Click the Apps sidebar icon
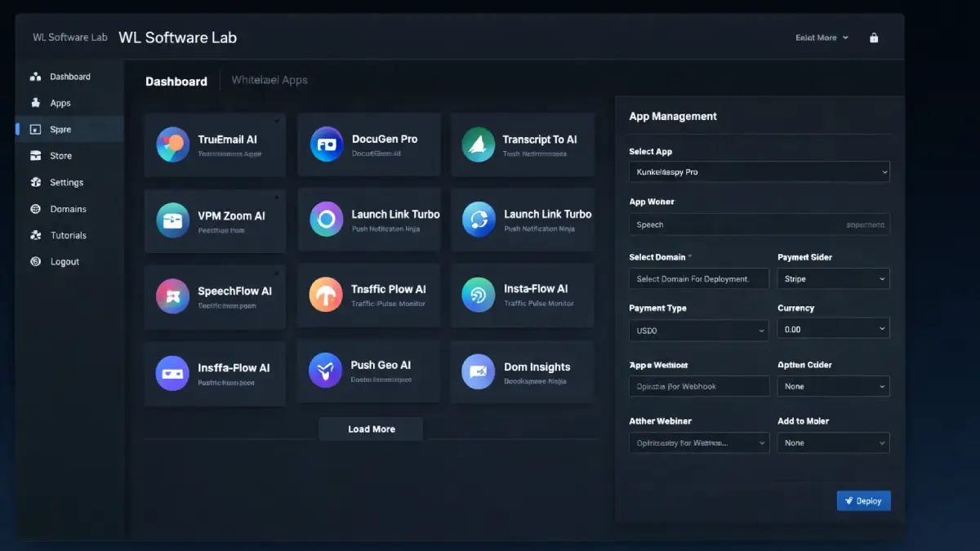This screenshot has height=551, width=980. [x=35, y=103]
